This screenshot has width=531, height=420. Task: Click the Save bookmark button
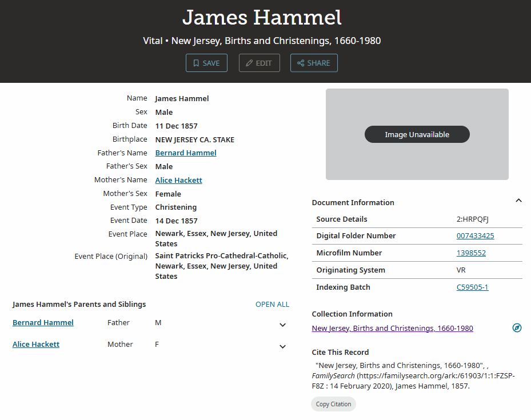pos(206,63)
